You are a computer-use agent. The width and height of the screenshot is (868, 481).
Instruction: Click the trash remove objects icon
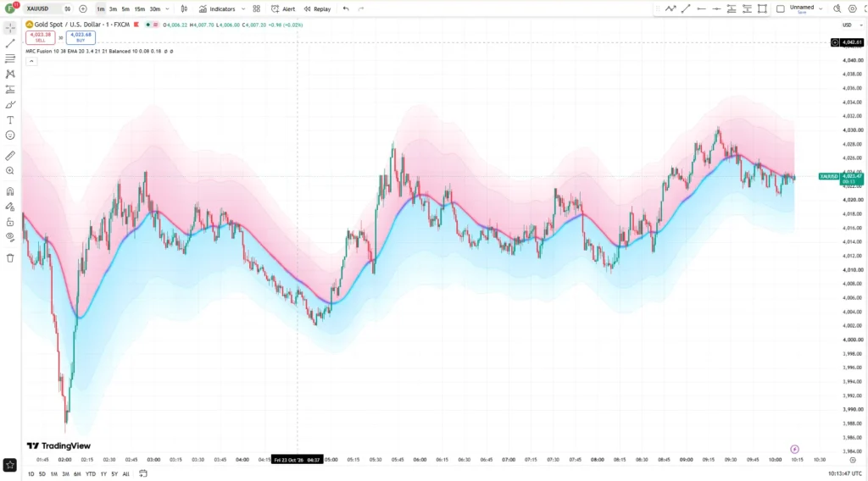tap(10, 258)
